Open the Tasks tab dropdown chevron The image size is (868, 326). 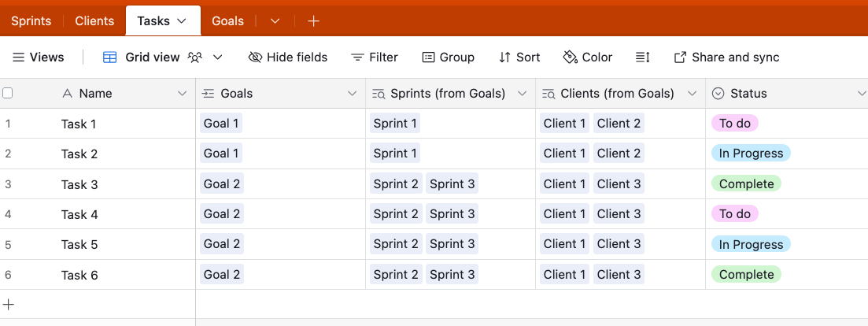coord(181,21)
